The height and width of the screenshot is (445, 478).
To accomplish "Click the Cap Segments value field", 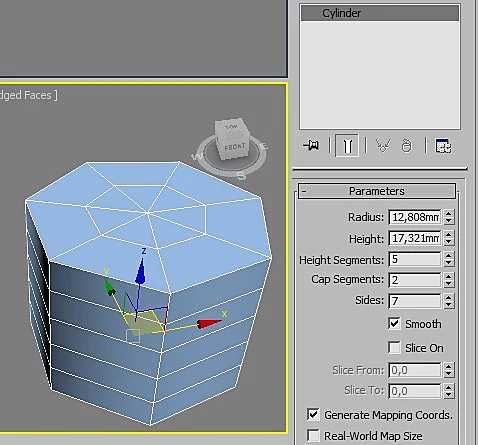I will point(415,280).
